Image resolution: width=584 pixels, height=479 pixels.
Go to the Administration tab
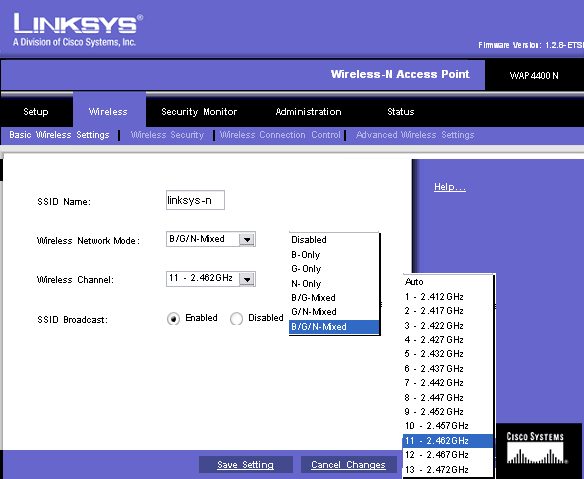pyautogui.click(x=308, y=112)
